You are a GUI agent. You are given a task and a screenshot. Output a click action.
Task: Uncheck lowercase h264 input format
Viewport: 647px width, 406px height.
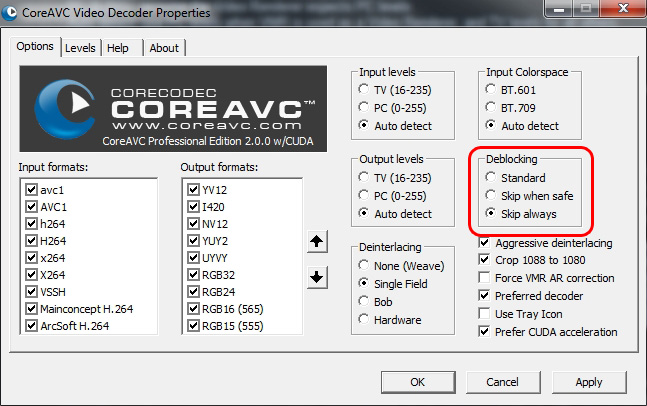pyautogui.click(x=31, y=224)
